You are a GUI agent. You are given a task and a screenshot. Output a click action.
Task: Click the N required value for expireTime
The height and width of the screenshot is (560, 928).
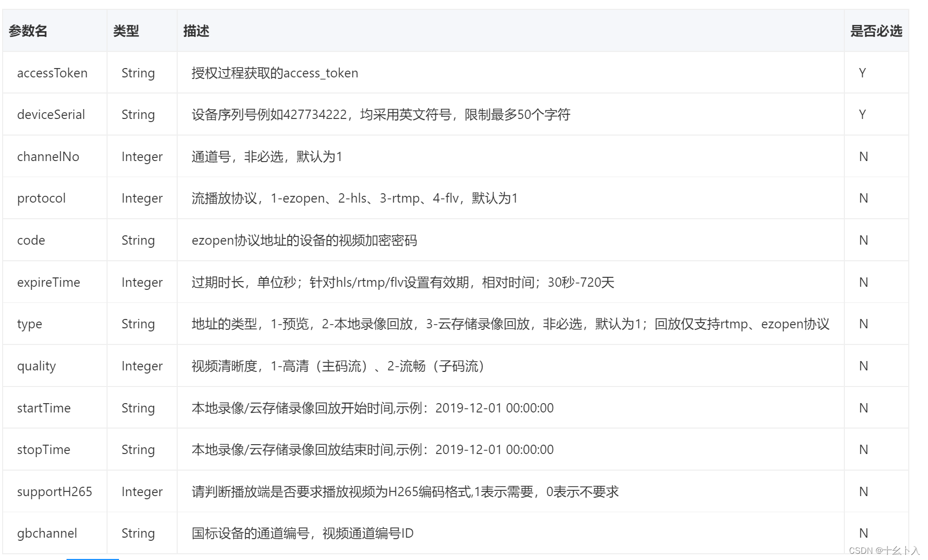(864, 283)
